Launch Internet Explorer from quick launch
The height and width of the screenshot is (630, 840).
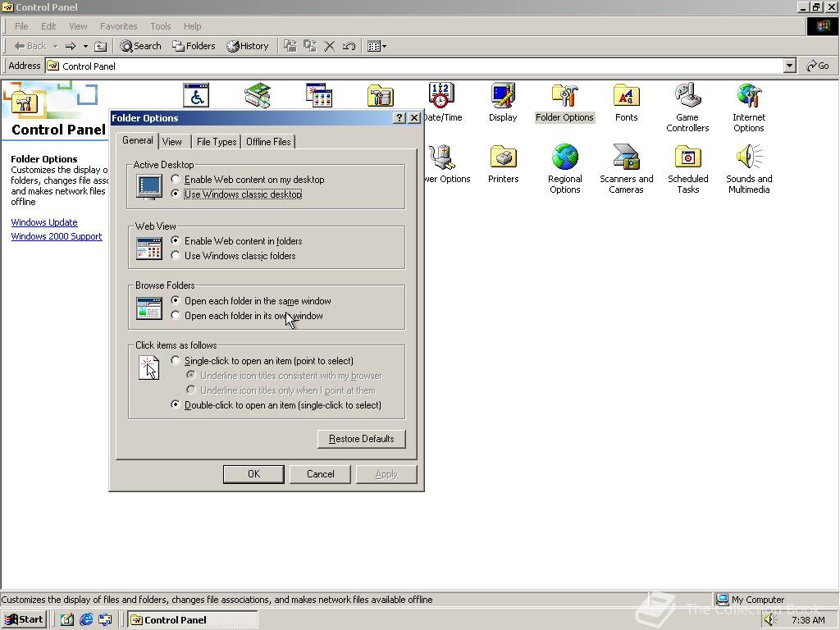(85, 619)
